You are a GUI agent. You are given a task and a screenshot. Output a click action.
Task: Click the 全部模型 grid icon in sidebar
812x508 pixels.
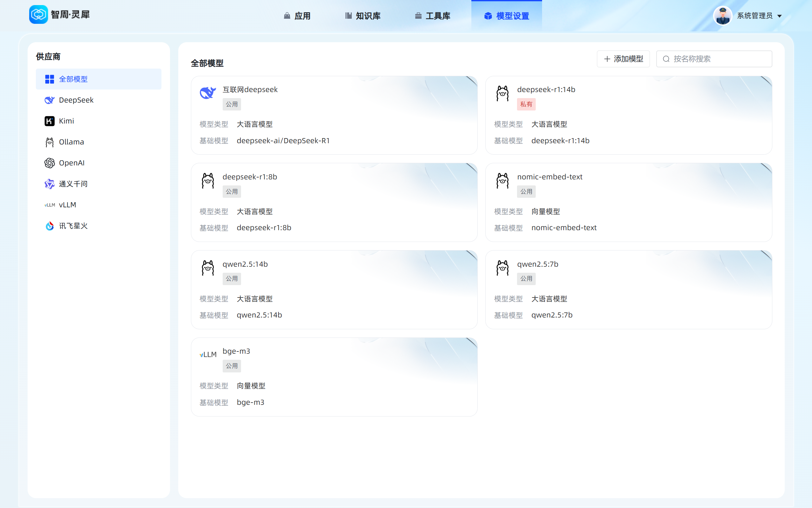tap(50, 79)
